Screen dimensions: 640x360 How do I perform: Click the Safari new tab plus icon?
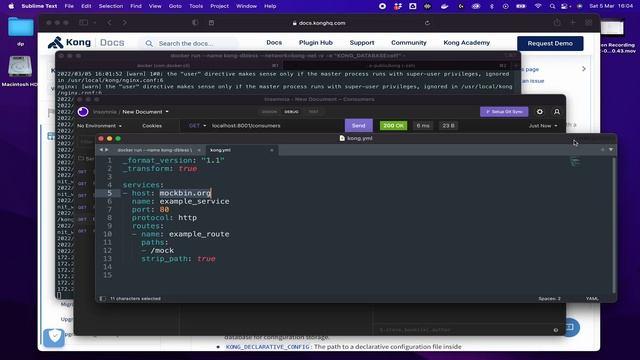pos(573,23)
